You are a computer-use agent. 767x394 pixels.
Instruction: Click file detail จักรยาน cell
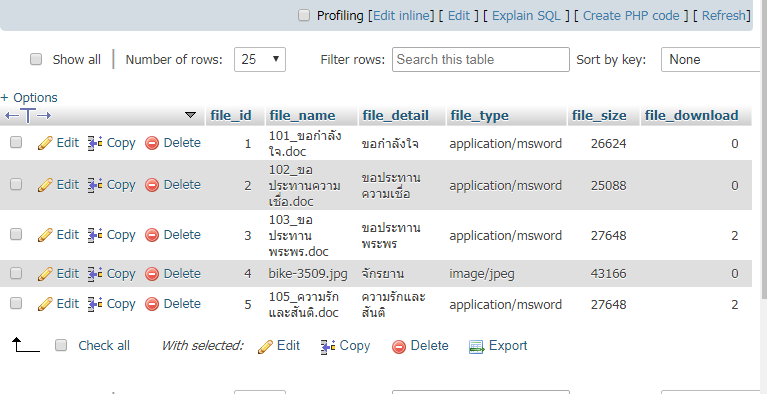click(x=383, y=274)
